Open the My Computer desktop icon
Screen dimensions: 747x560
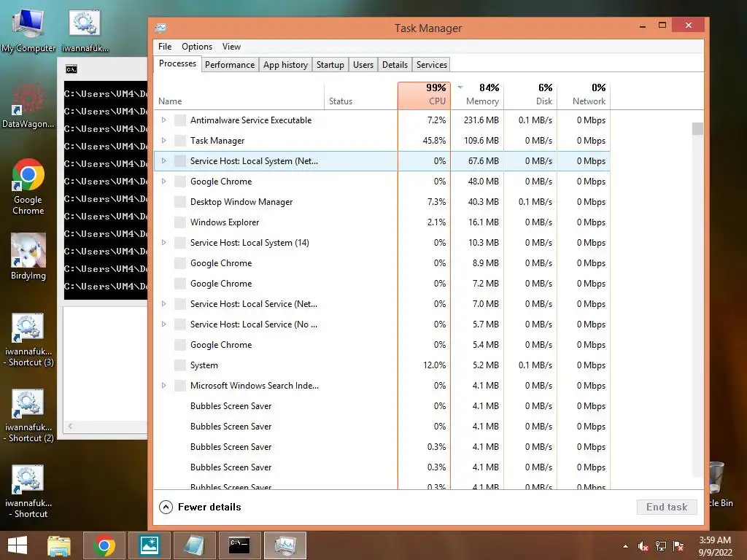(x=28, y=29)
